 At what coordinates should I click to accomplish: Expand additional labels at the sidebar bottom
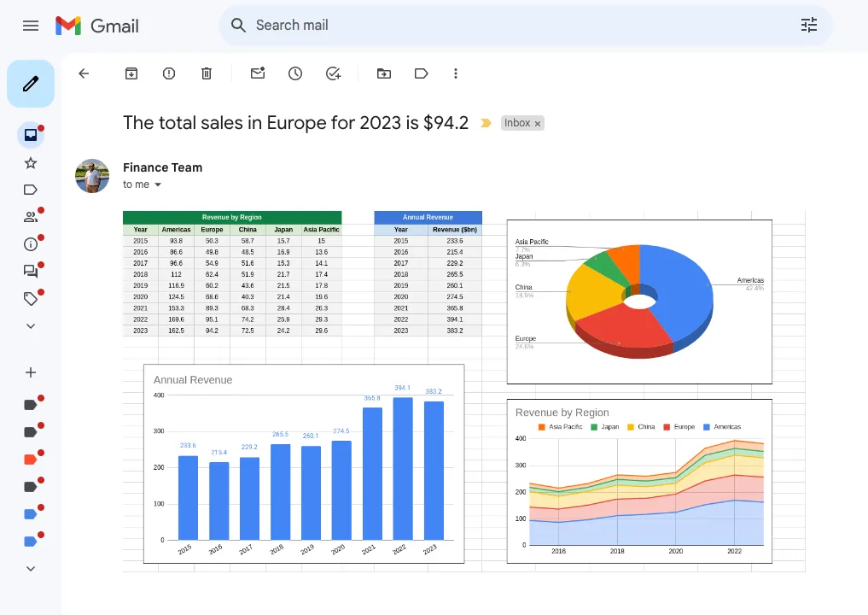click(x=31, y=568)
